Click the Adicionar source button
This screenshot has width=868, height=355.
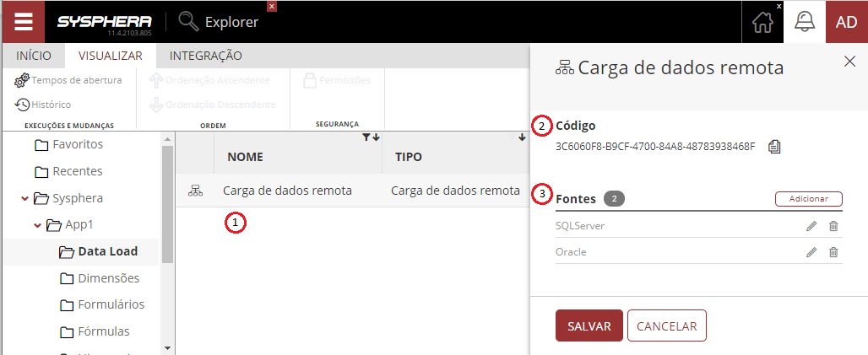tap(808, 199)
